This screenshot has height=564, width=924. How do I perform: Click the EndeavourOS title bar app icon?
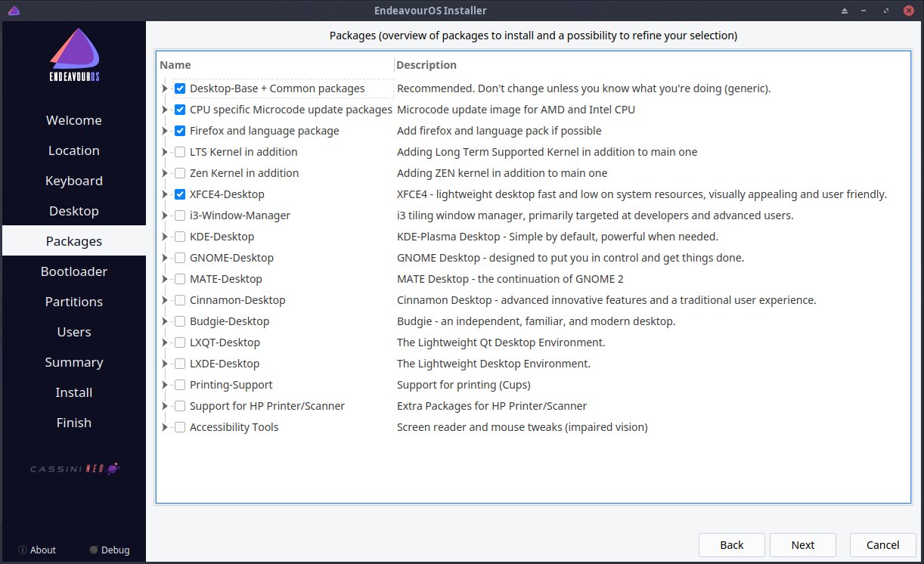(13, 11)
